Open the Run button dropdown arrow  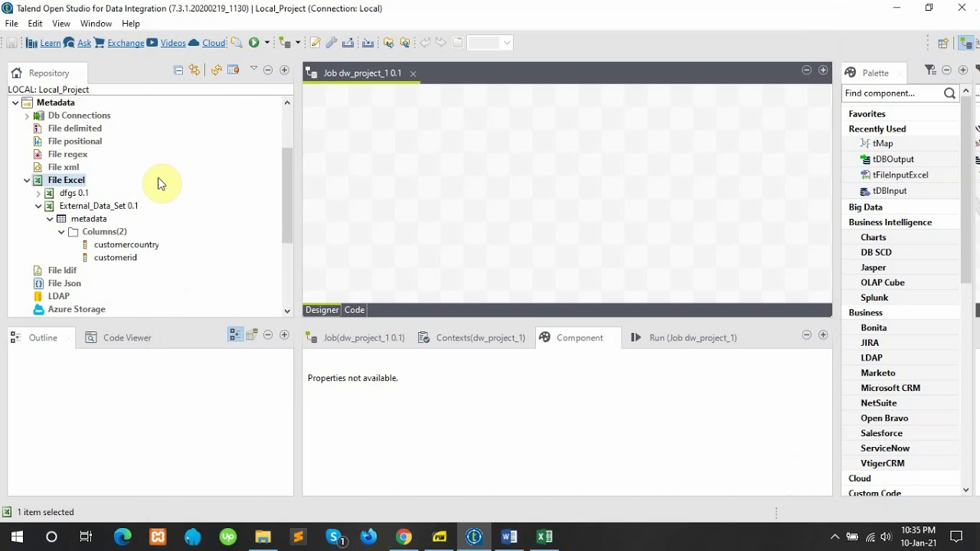(x=267, y=43)
